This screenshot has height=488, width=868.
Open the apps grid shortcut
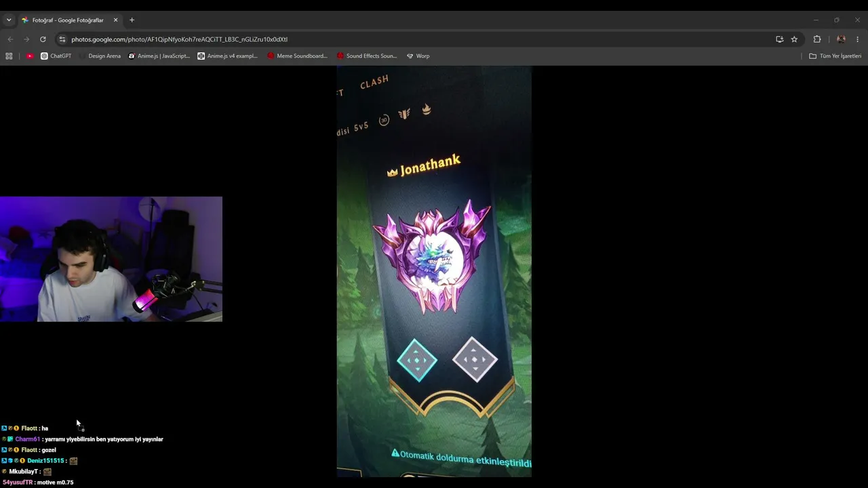(9, 56)
